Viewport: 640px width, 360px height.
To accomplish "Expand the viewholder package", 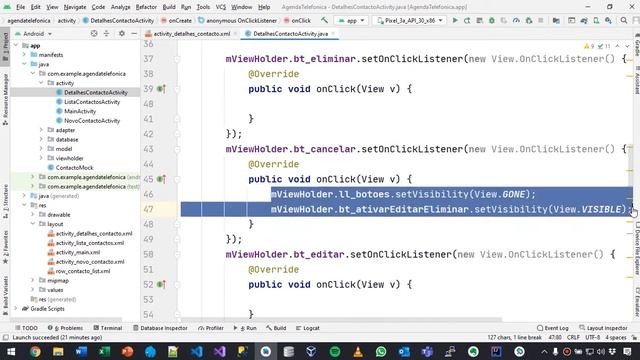I will point(41,158).
